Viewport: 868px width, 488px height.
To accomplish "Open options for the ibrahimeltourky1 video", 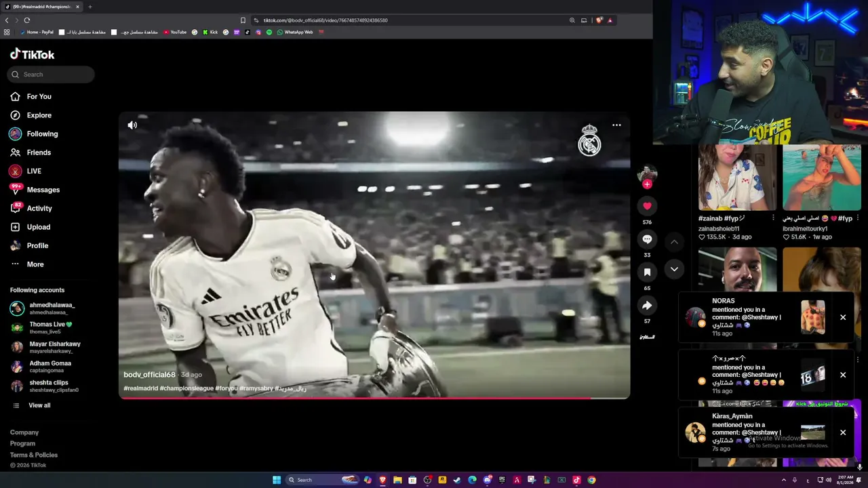I will (858, 218).
